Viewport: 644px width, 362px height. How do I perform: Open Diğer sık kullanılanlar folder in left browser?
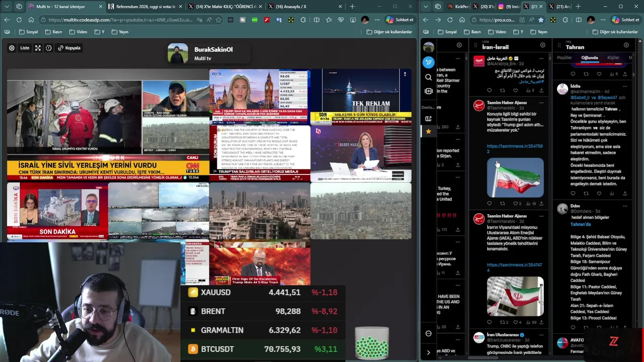[x=389, y=32]
